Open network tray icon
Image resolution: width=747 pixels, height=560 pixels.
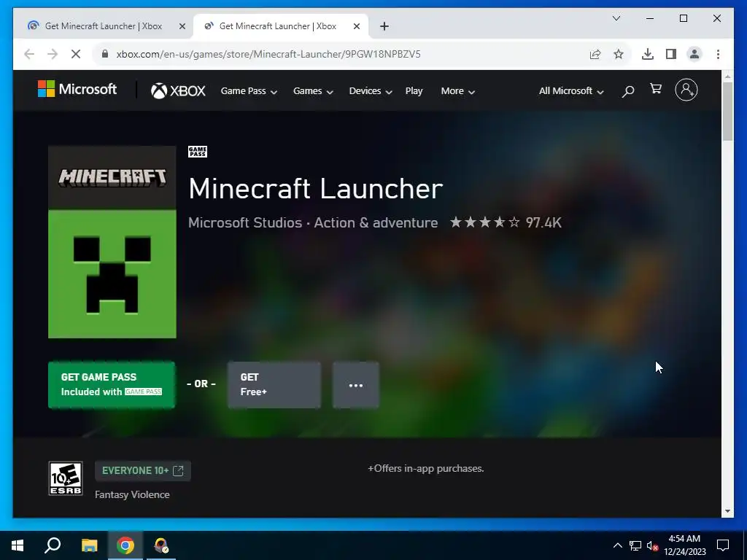tap(635, 545)
